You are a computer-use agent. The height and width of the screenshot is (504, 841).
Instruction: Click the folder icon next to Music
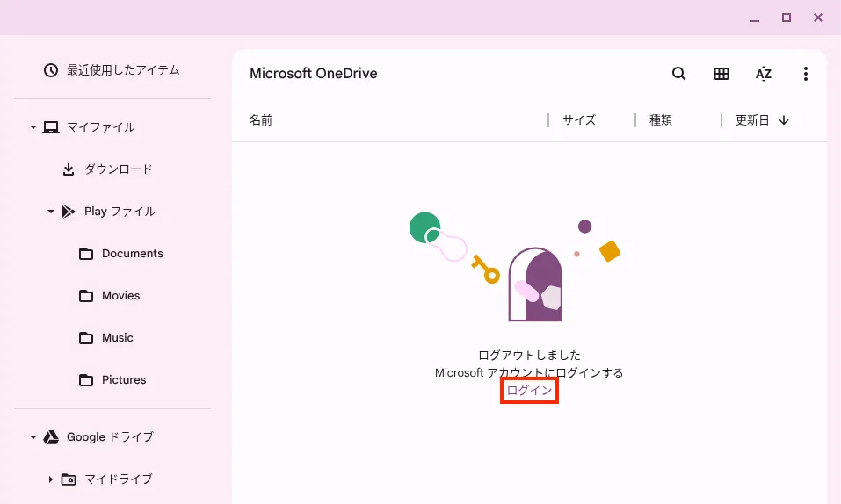(86, 338)
